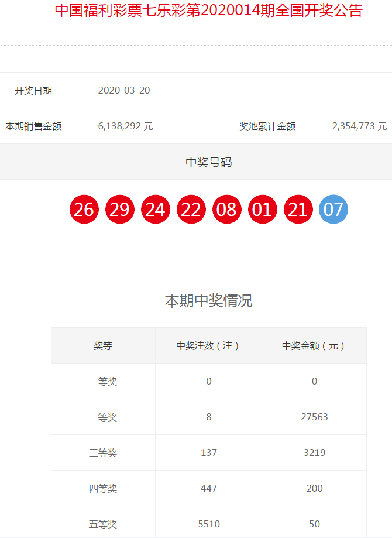Tap the red ball numbered 21
This screenshot has width=392, height=538.
coord(298,209)
